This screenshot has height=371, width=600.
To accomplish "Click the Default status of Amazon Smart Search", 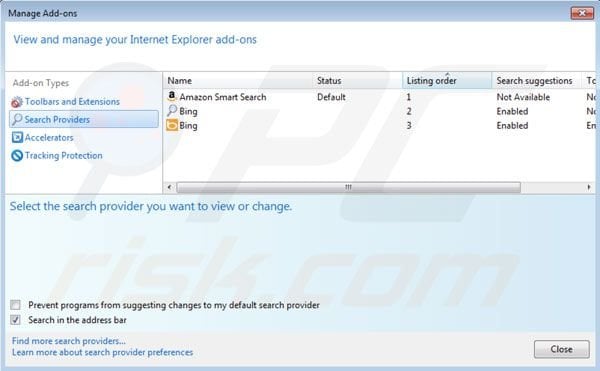I will coord(331,97).
